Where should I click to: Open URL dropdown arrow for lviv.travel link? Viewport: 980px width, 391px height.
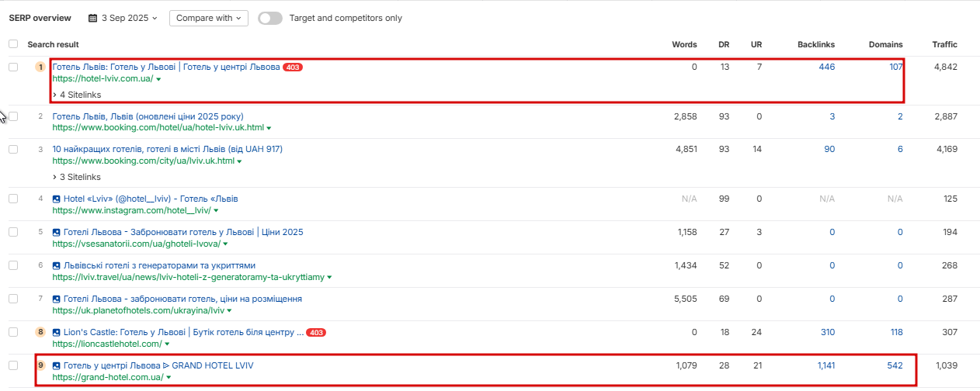click(x=329, y=277)
